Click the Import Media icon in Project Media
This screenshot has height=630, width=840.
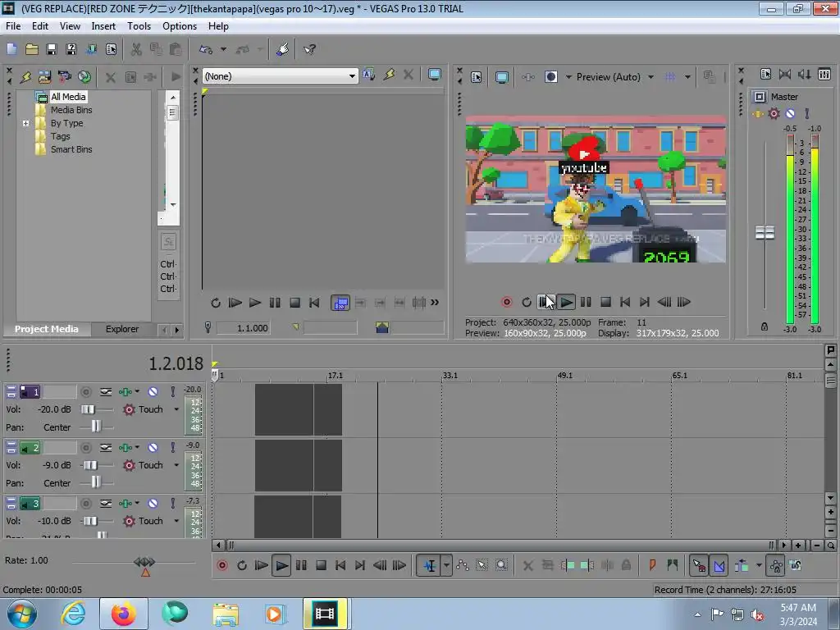(44, 76)
